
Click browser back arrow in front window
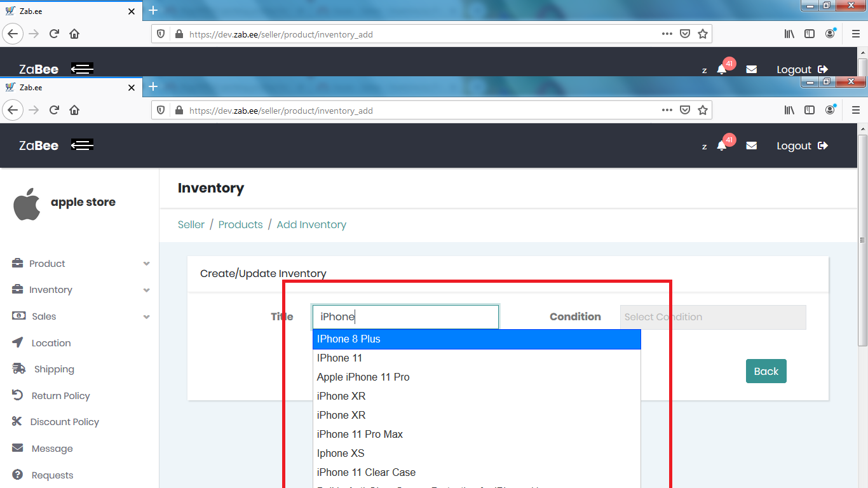point(13,110)
